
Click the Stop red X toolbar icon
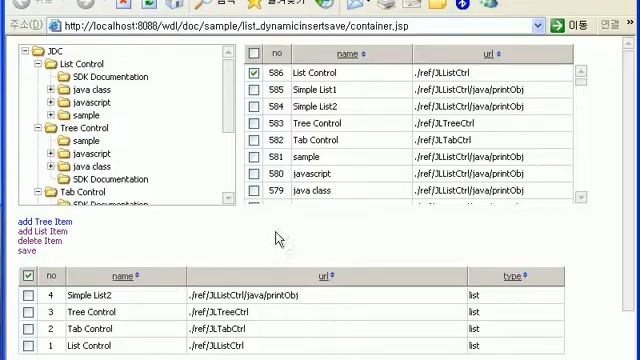click(x=123, y=4)
